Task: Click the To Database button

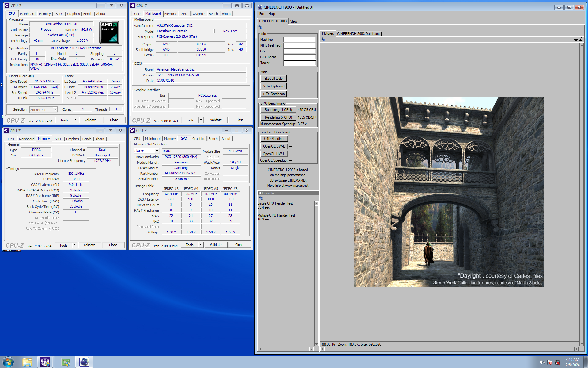Action: (273, 94)
